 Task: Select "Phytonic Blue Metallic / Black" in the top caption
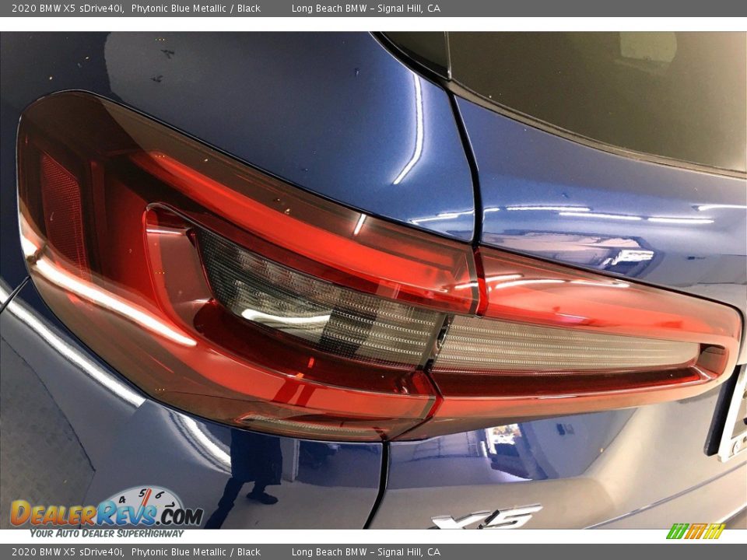point(196,8)
